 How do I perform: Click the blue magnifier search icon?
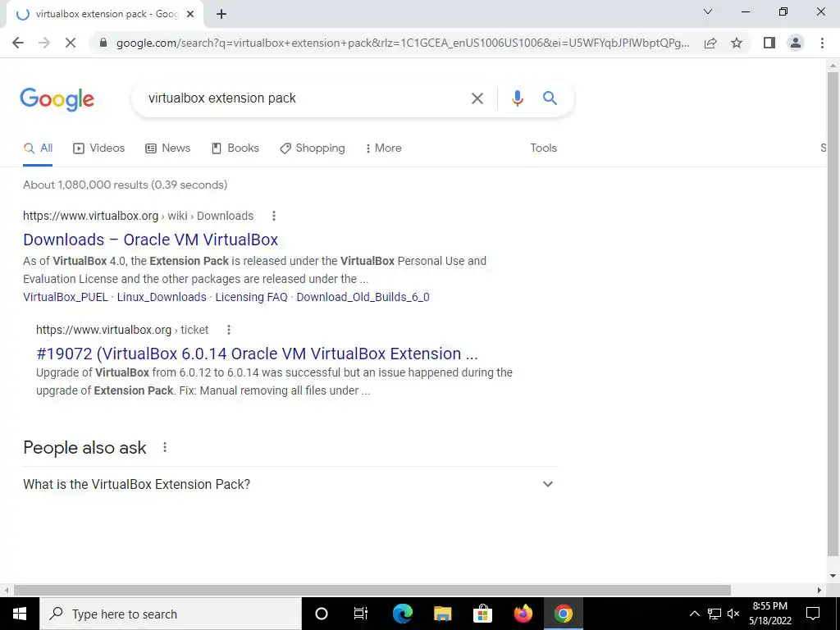click(550, 98)
